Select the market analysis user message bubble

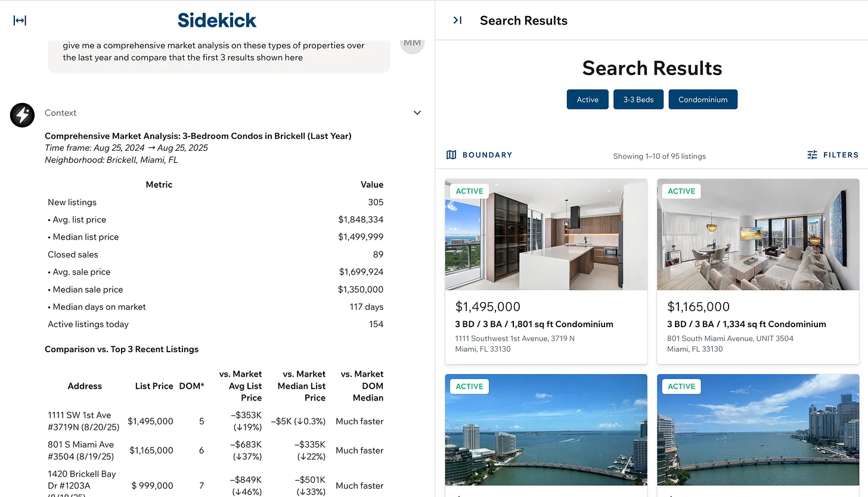click(x=219, y=51)
